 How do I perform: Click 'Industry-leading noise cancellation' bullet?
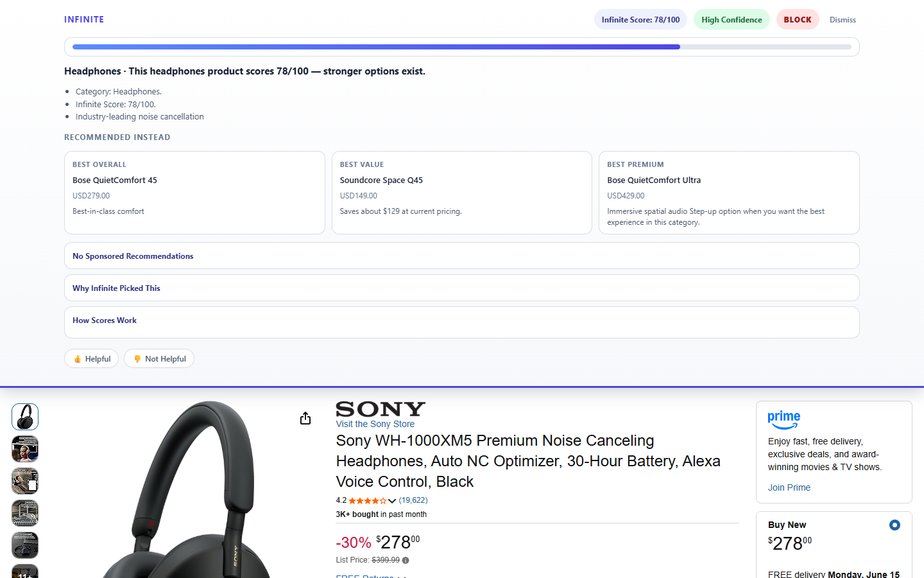pyautogui.click(x=140, y=116)
